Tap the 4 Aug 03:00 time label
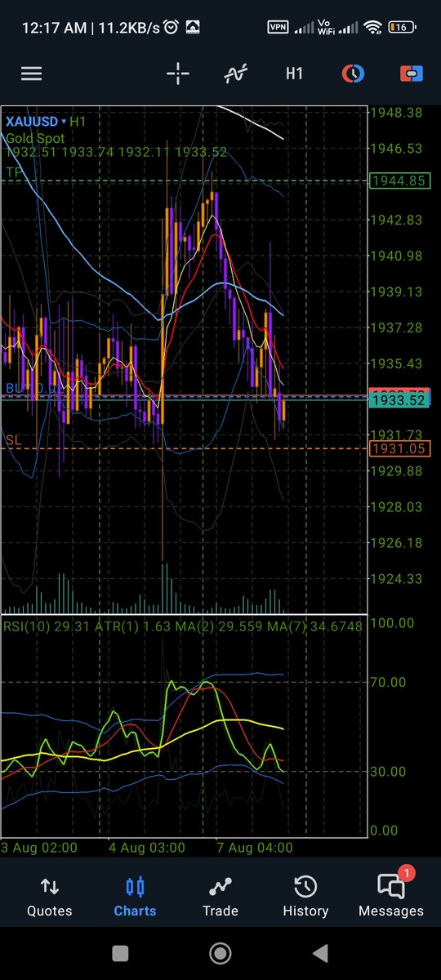 pyautogui.click(x=148, y=848)
